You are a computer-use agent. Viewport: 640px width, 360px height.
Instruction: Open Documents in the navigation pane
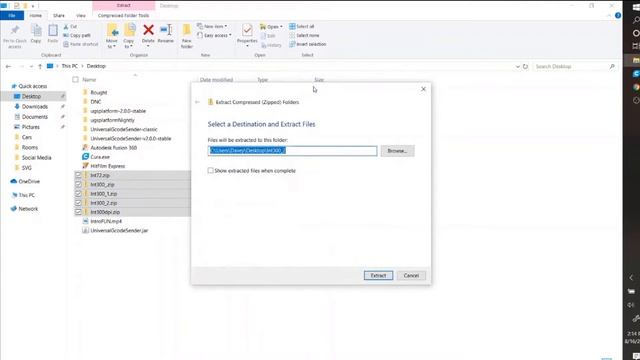[x=35, y=117]
